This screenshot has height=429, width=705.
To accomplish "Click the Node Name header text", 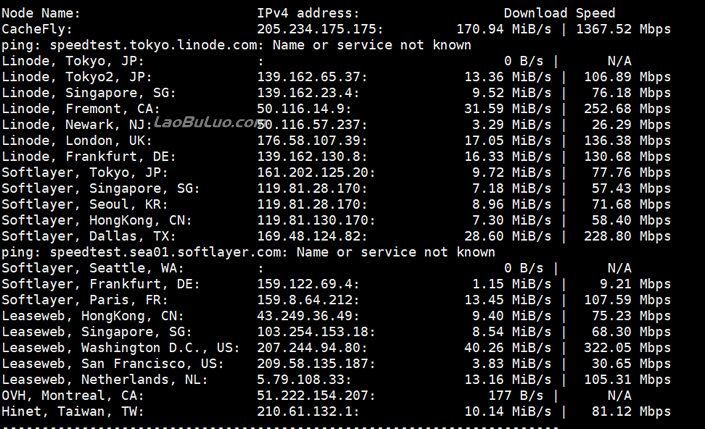I will (40, 13).
